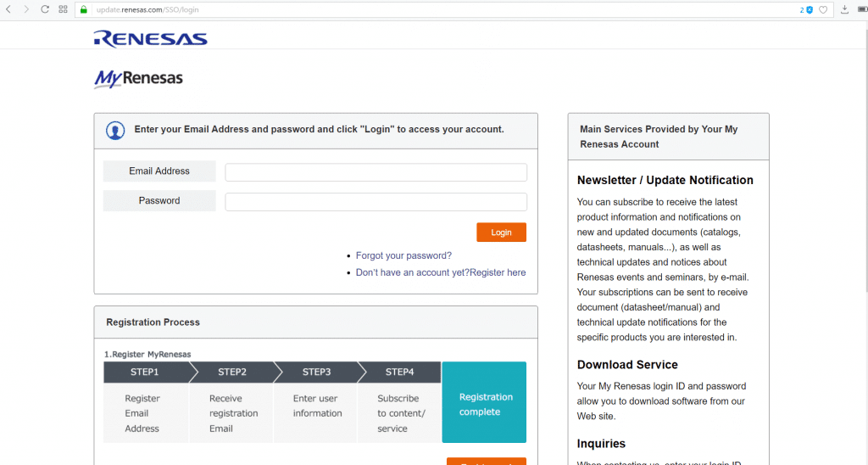Click the teal 'Registration complete' box
Image resolution: width=868 pixels, height=465 pixels.
tap(484, 404)
